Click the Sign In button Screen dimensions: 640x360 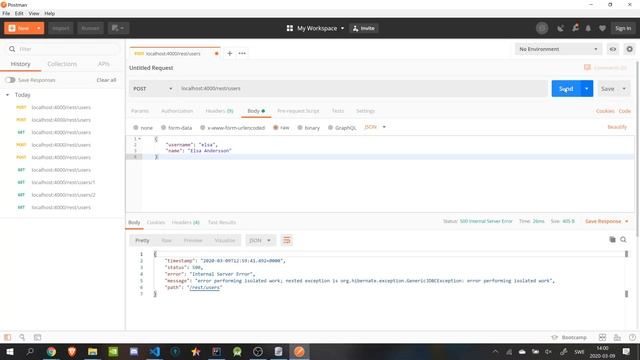coord(623,28)
